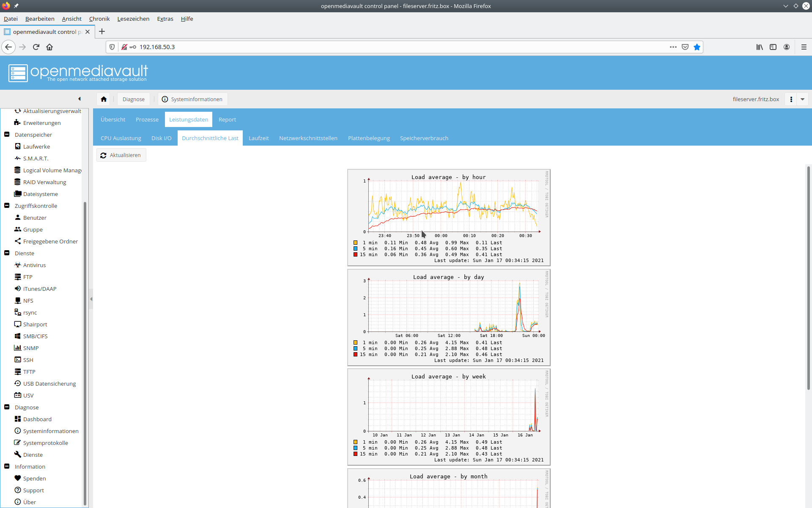Open the Netzwerkschnittstellen tab
This screenshot has width=812, height=508.
(x=308, y=138)
